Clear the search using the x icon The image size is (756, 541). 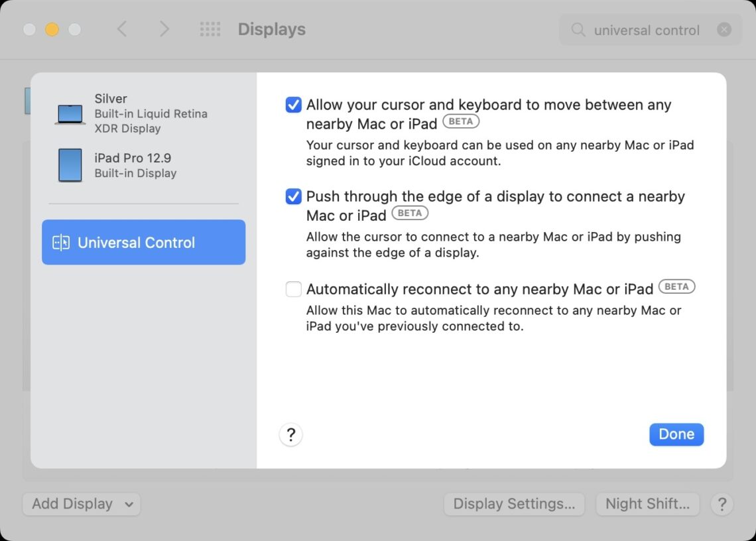724,29
